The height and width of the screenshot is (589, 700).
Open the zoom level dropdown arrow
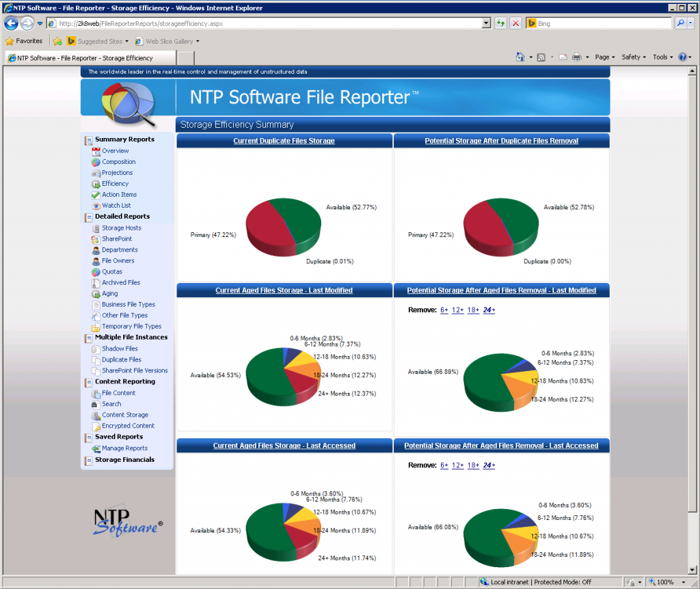pyautogui.click(x=683, y=582)
